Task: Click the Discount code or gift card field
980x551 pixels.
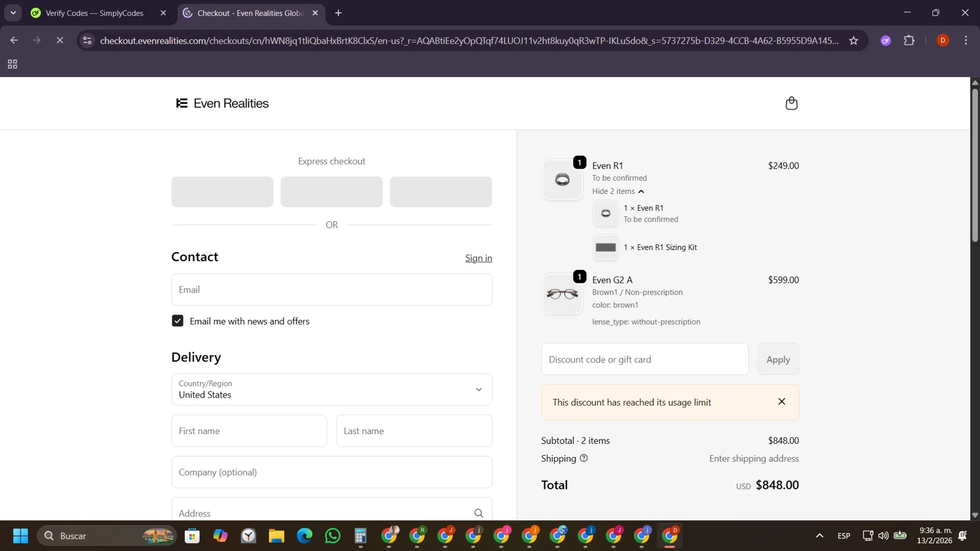Action: click(645, 359)
